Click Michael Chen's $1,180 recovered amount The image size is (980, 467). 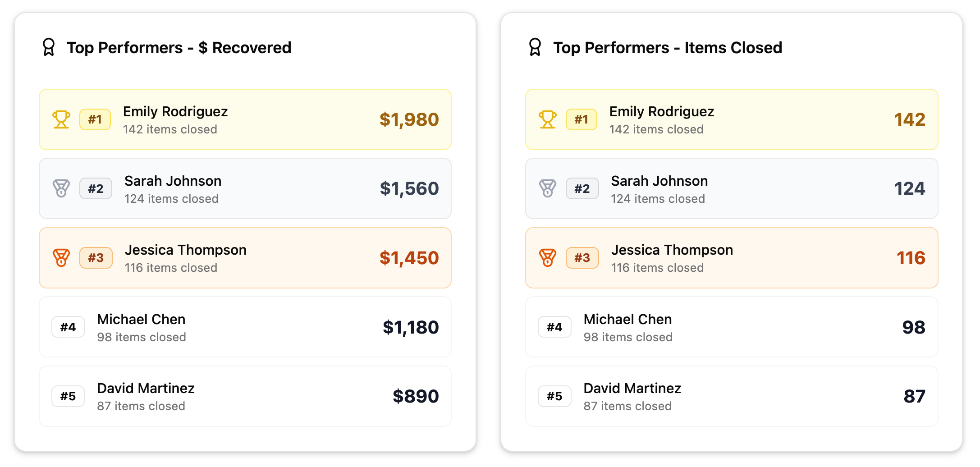(411, 327)
